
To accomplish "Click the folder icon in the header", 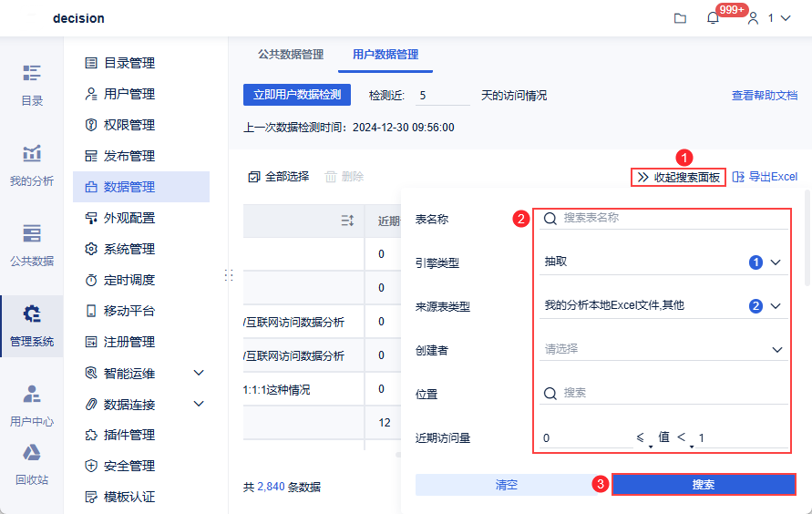I will tap(680, 18).
